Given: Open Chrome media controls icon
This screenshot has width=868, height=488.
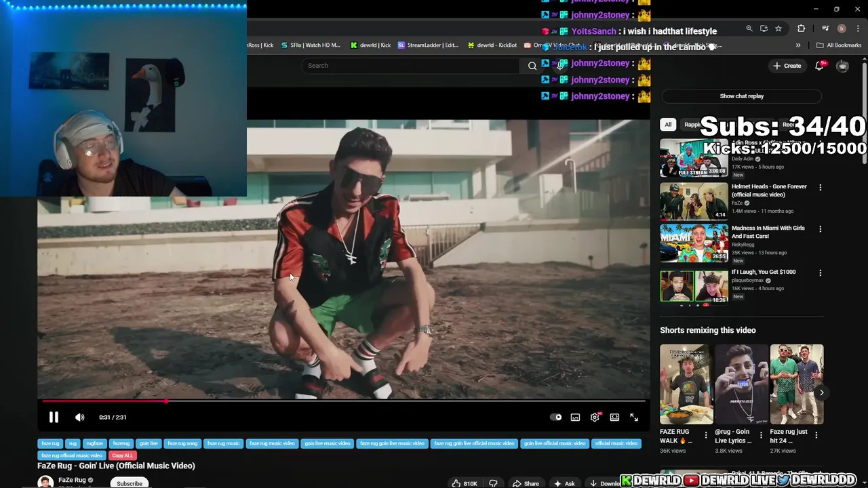Looking at the screenshot, I should click(825, 28).
